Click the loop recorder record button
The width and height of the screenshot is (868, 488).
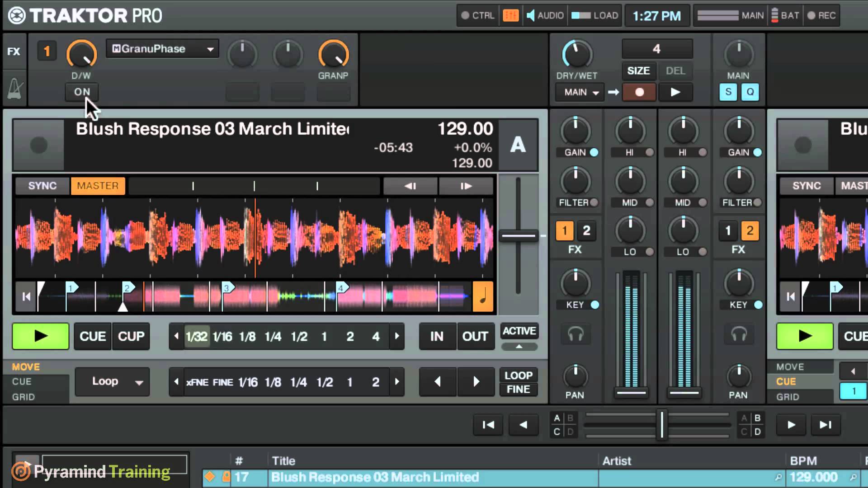[639, 92]
